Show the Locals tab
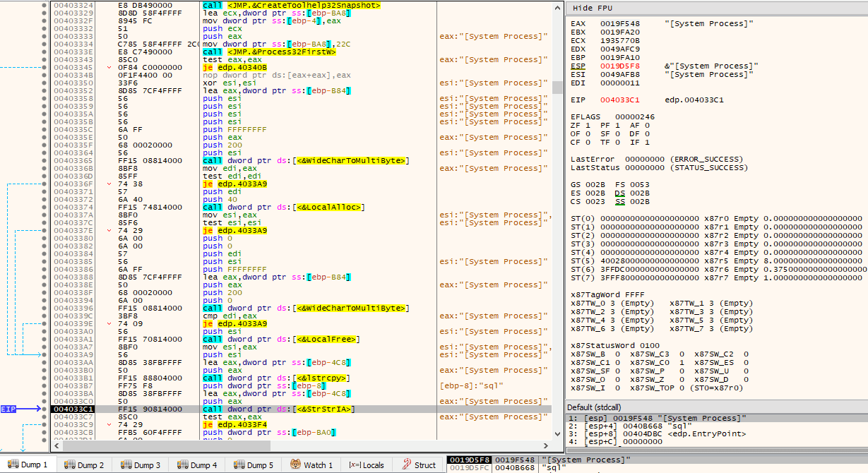This screenshot has height=473, width=868. click(367, 465)
